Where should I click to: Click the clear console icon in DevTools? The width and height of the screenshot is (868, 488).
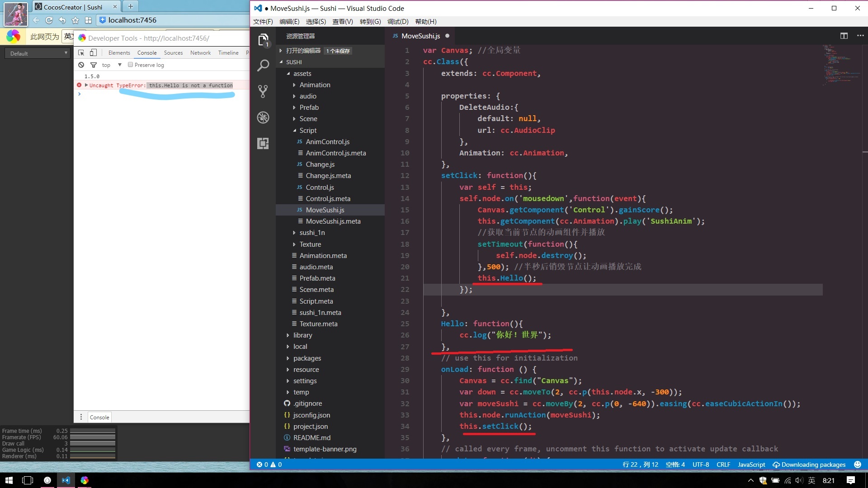click(x=81, y=65)
